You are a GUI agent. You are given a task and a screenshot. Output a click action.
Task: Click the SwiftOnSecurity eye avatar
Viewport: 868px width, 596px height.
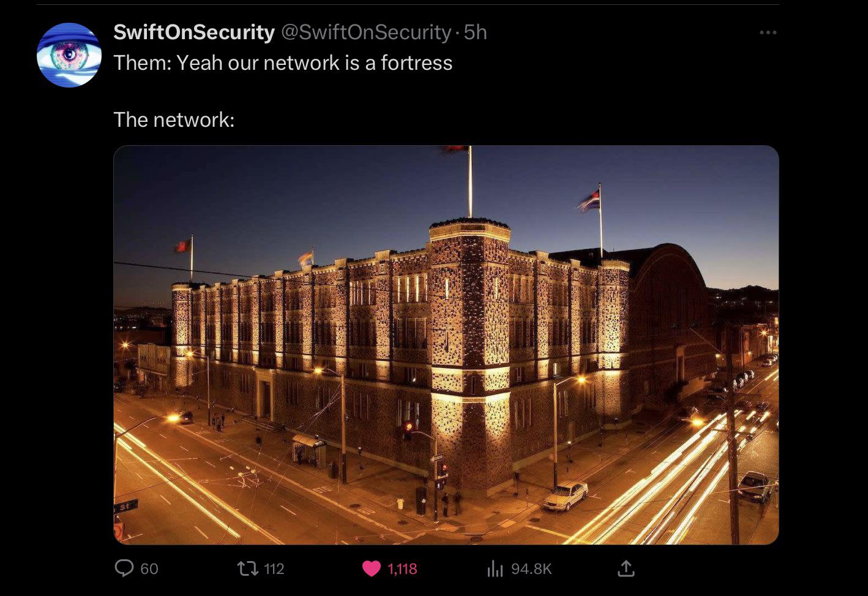pos(69,55)
